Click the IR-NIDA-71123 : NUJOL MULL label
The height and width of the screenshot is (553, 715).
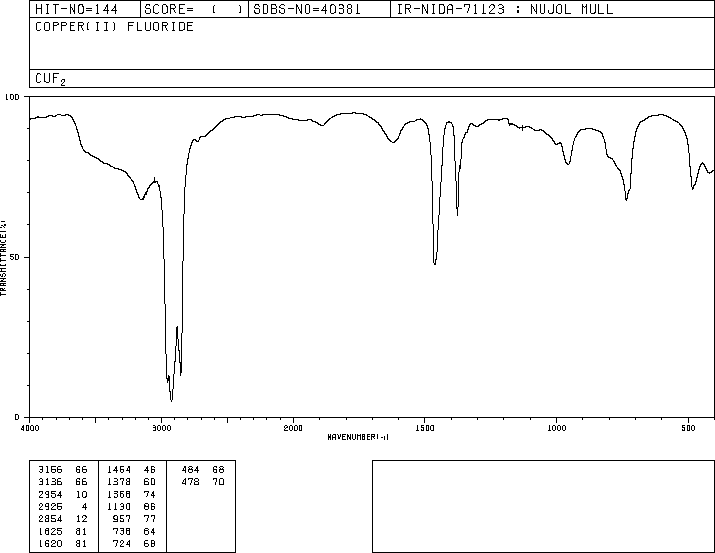pyautogui.click(x=505, y=9)
